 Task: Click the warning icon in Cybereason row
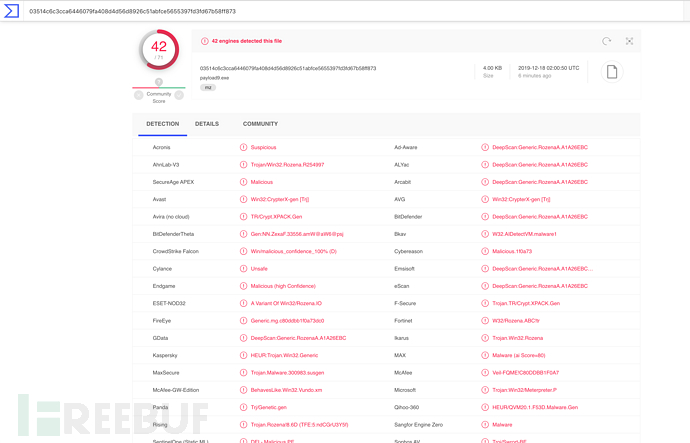(485, 251)
